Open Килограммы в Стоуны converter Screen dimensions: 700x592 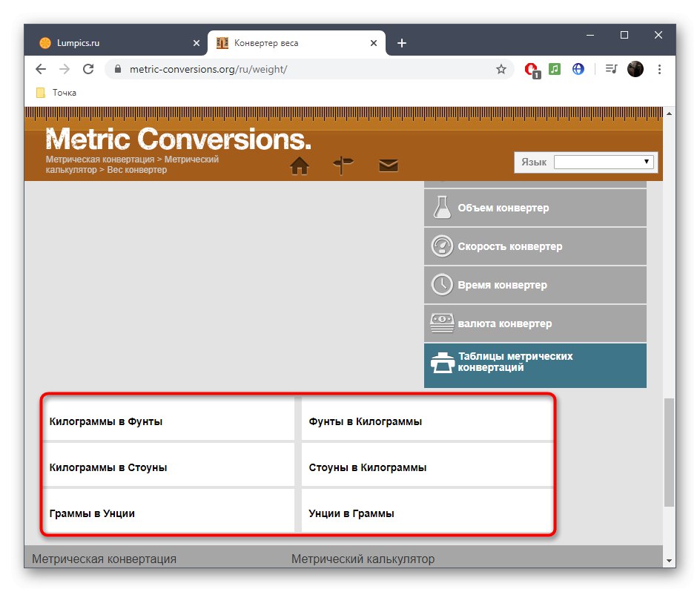(x=169, y=465)
